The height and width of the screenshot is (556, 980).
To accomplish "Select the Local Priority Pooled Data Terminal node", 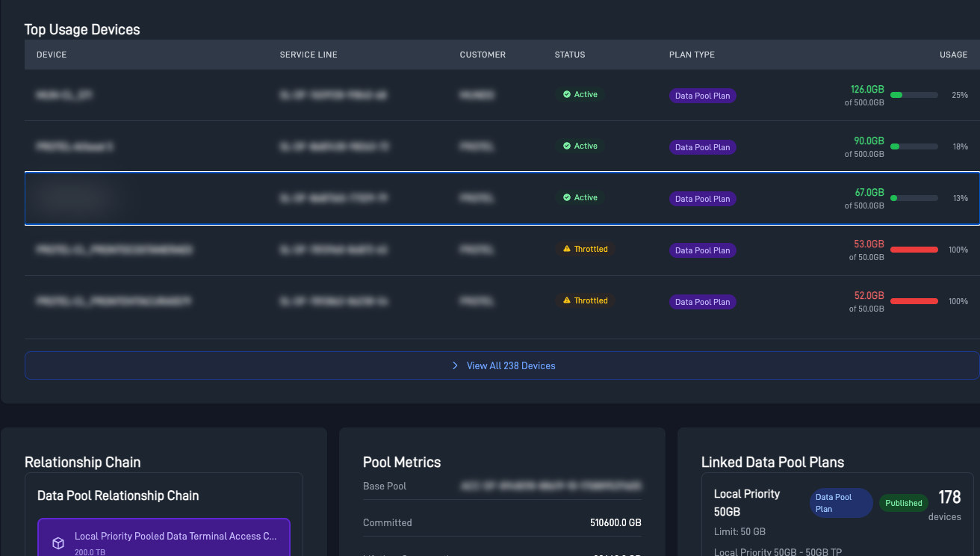I will pos(164,537).
